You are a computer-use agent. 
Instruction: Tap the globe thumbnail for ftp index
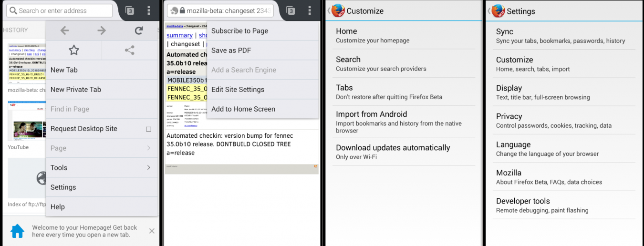[27, 178]
